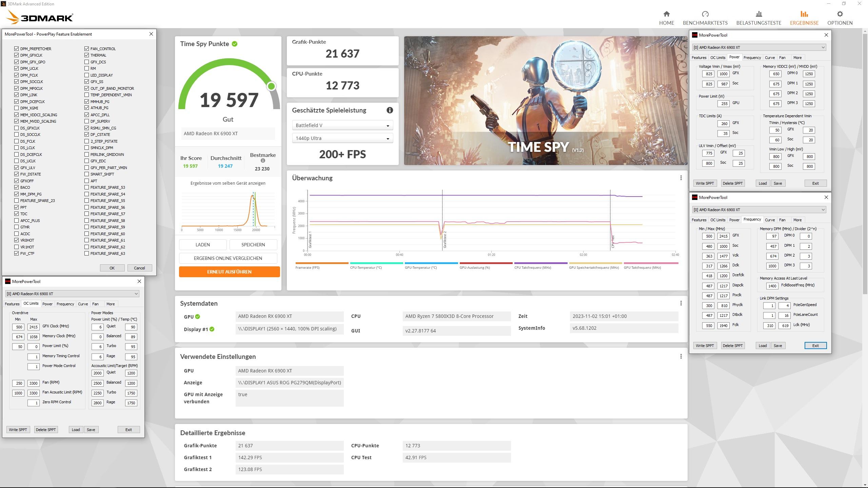Screen dimensions: 868x488
Task: Click the Frequency tab in MorePowerTool bottom panel
Action: 65,303
